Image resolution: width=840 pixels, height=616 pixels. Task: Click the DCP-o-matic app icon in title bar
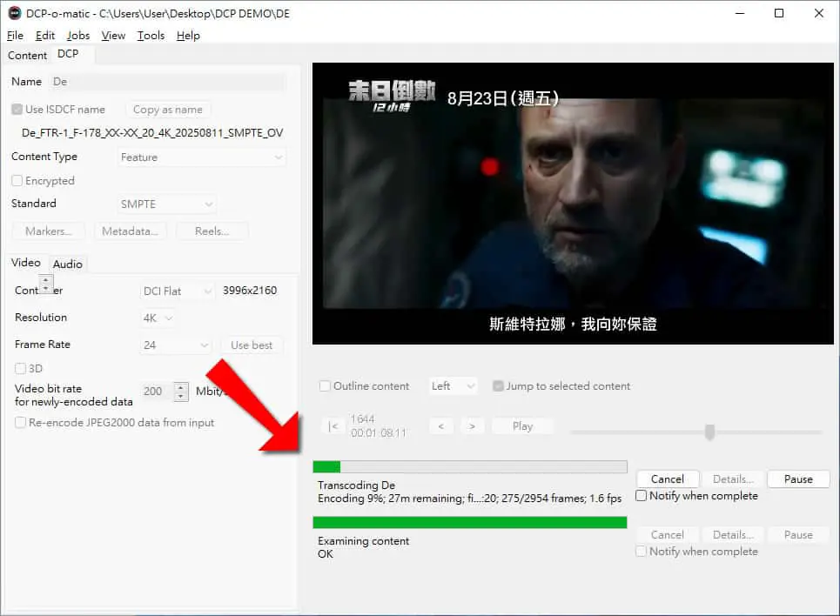pyautogui.click(x=15, y=13)
